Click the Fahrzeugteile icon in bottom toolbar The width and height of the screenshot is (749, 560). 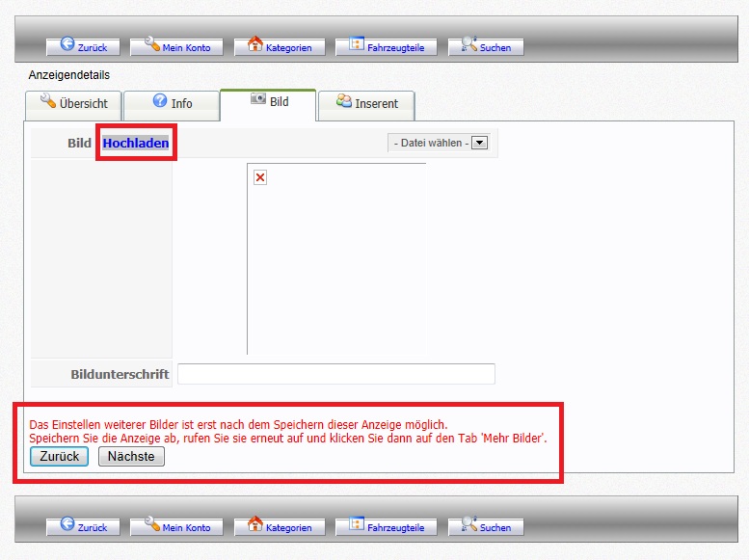(x=357, y=523)
